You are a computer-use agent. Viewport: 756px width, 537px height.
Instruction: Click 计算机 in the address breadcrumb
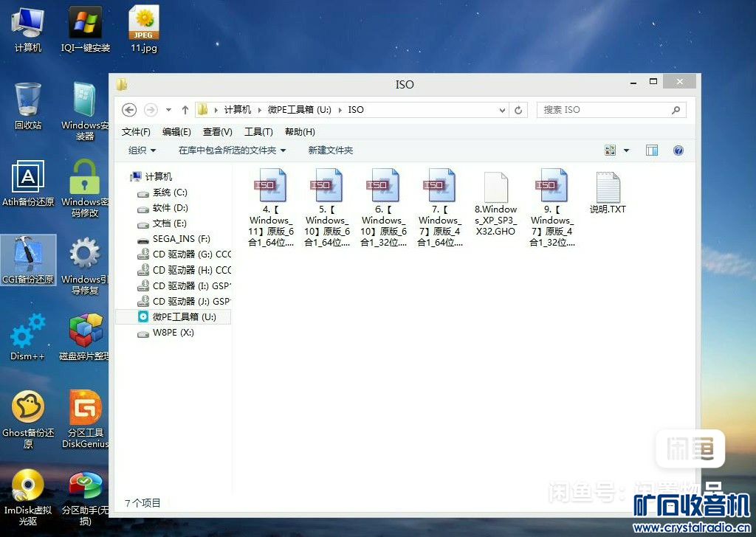click(x=238, y=110)
